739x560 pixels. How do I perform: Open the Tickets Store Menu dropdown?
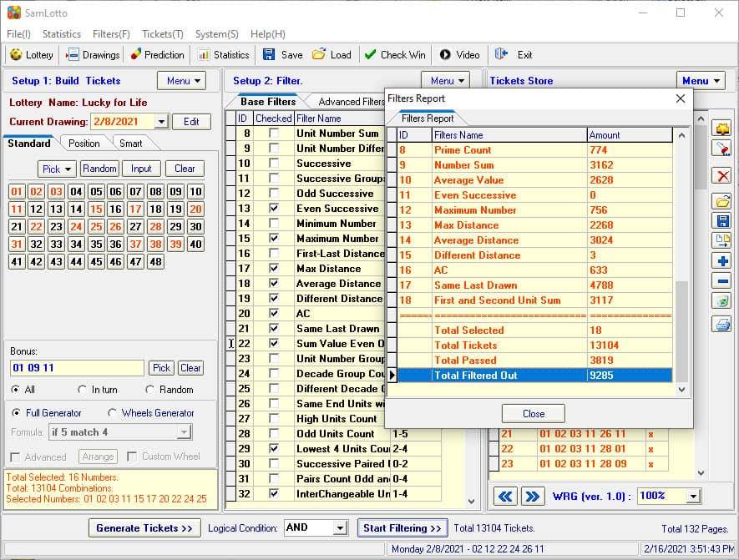coord(701,81)
